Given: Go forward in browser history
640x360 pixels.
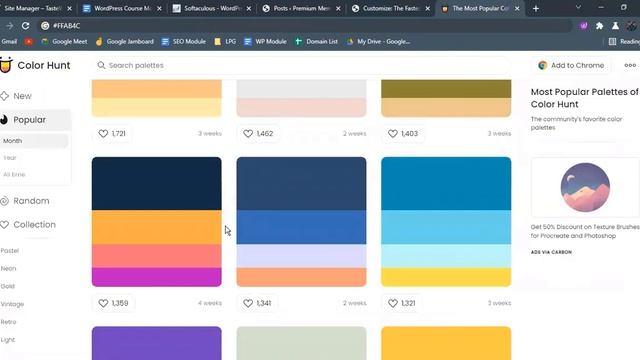Looking at the screenshot, I should 9,26.
